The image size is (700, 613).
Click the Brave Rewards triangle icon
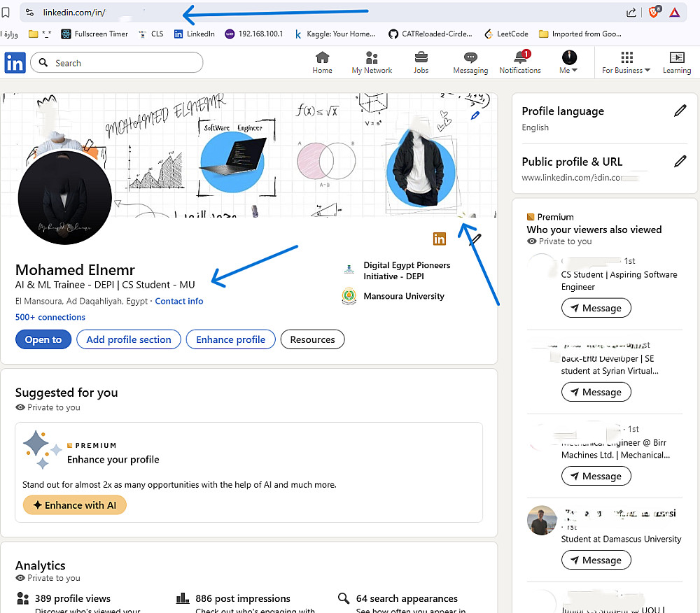point(675,13)
